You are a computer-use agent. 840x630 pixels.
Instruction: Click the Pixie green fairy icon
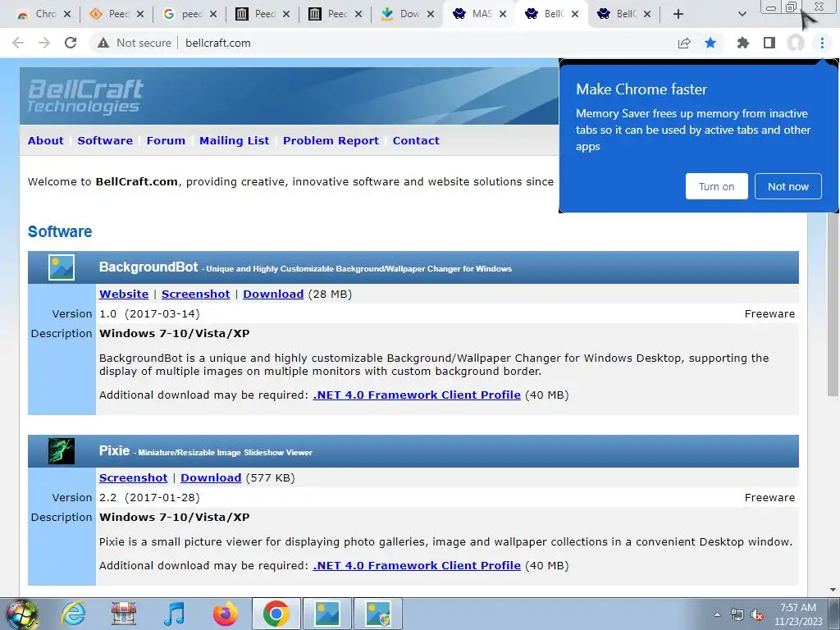[x=62, y=451]
